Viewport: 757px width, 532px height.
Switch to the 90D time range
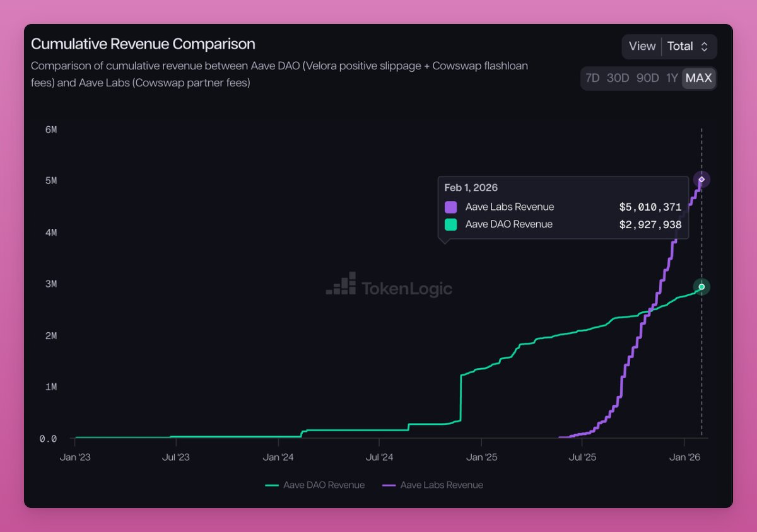click(647, 78)
